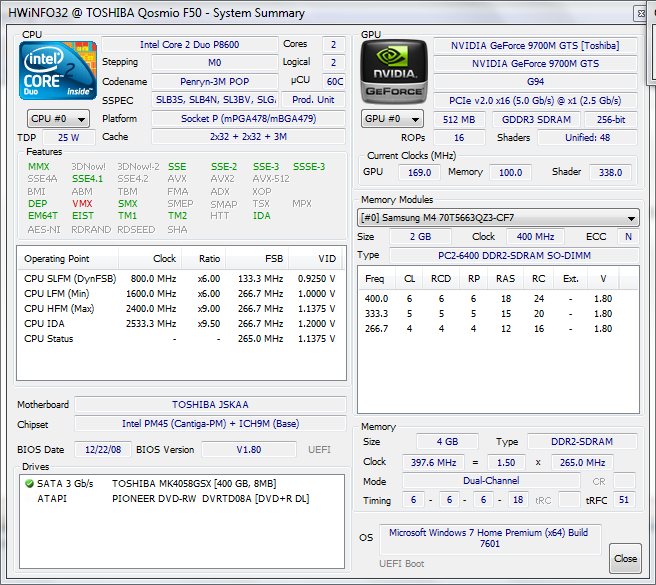656x585 pixels.
Task: Click the Intel PM45 chipset field
Action: click(210, 424)
